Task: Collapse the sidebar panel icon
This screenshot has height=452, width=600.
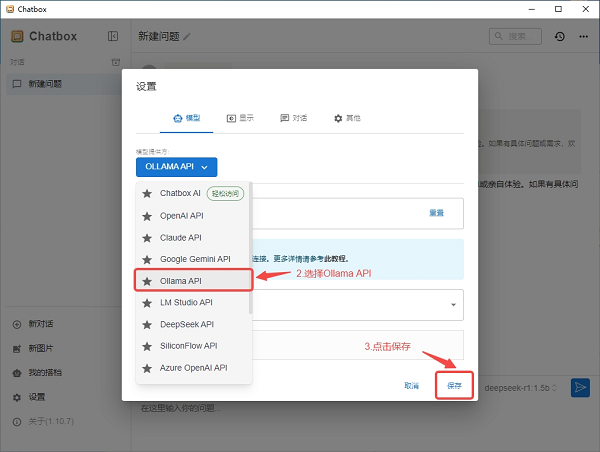Action: [x=113, y=36]
